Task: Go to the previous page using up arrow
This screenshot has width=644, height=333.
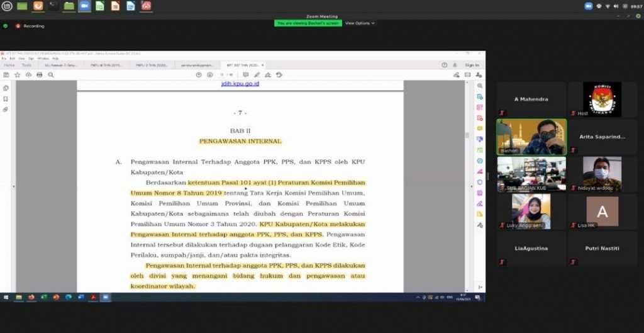Action: coord(200,74)
